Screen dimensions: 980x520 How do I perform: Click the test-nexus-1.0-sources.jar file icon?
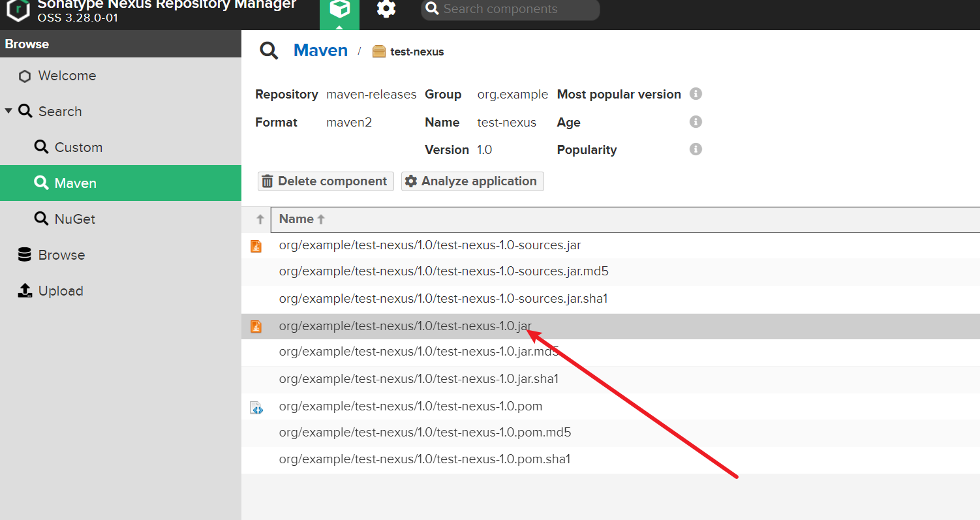tap(256, 246)
